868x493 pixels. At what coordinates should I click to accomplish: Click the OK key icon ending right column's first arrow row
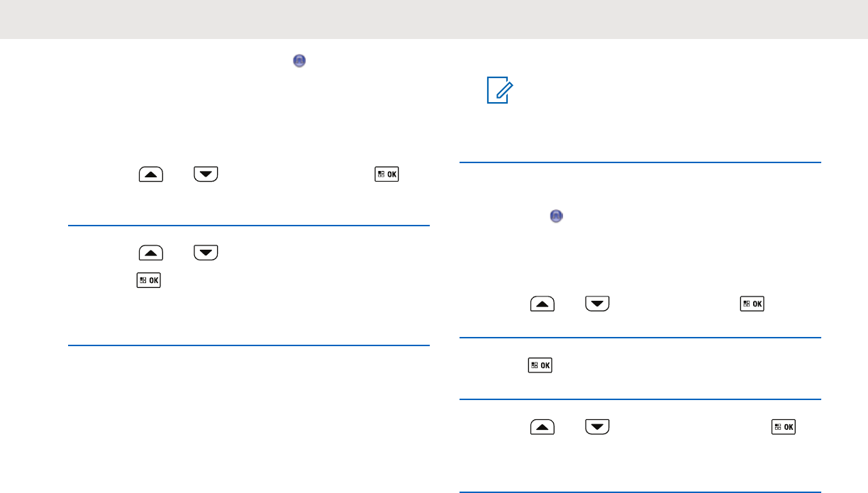coord(752,304)
